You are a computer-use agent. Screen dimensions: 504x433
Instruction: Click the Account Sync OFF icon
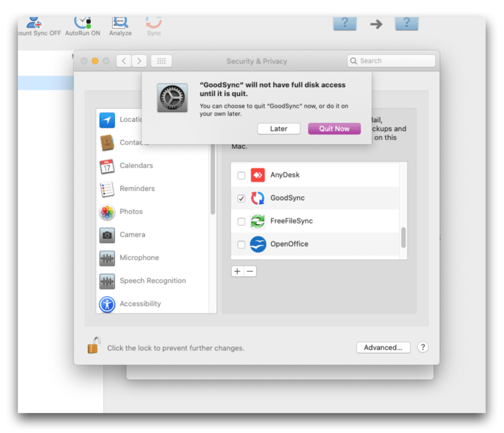[x=34, y=22]
